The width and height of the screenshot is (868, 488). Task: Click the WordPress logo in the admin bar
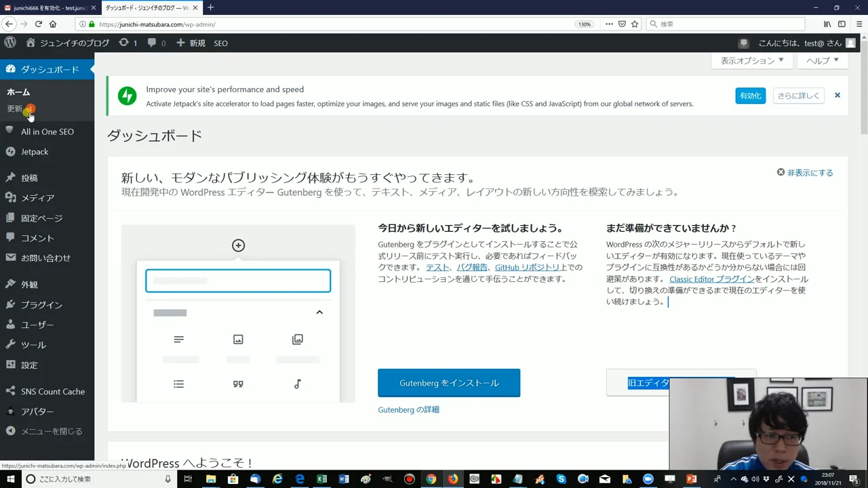point(10,43)
